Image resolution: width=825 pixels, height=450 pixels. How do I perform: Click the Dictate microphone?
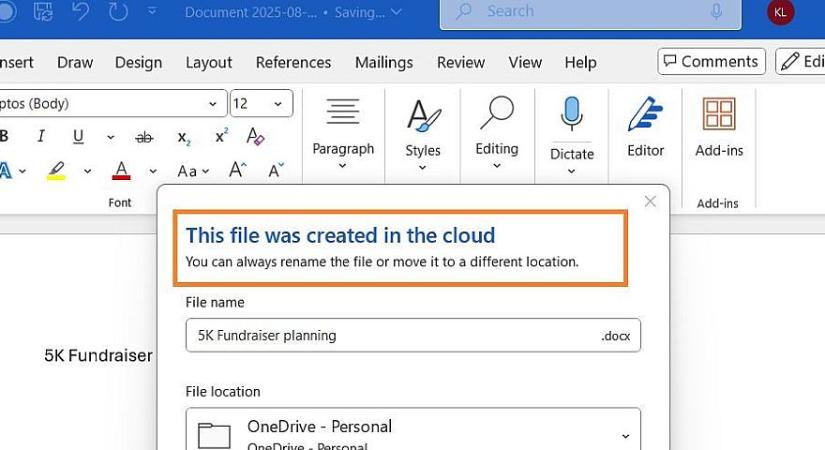click(571, 114)
